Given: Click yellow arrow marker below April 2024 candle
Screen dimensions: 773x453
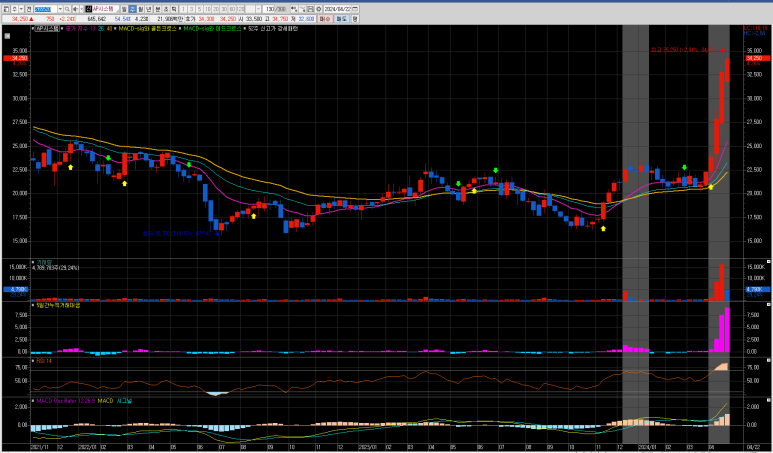Looking at the screenshot, I should pos(710,187).
